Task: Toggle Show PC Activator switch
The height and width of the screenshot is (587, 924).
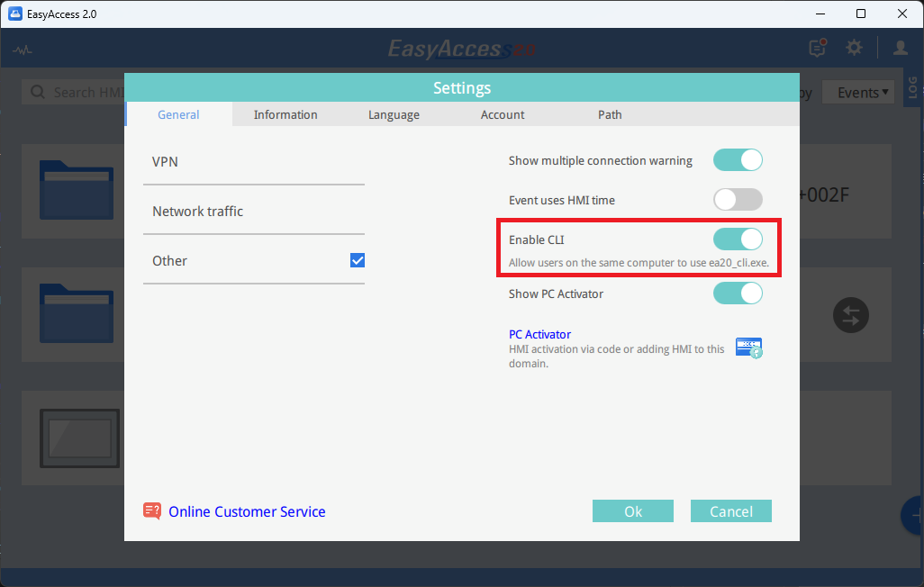Action: [738, 293]
